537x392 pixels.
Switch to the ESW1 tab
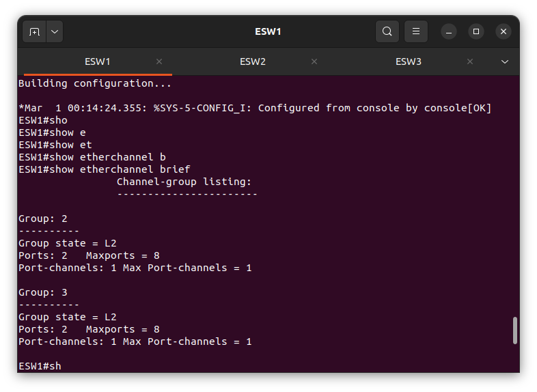(98, 61)
